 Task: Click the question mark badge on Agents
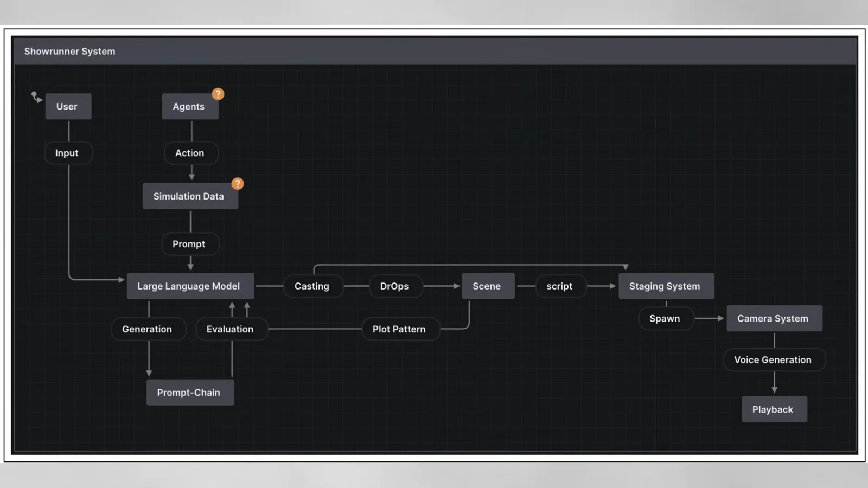[x=218, y=94]
